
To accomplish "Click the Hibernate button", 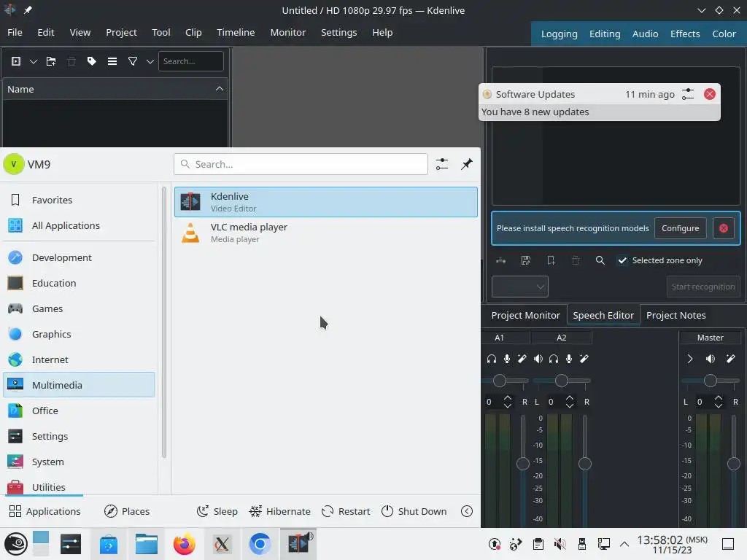I will 279,511.
